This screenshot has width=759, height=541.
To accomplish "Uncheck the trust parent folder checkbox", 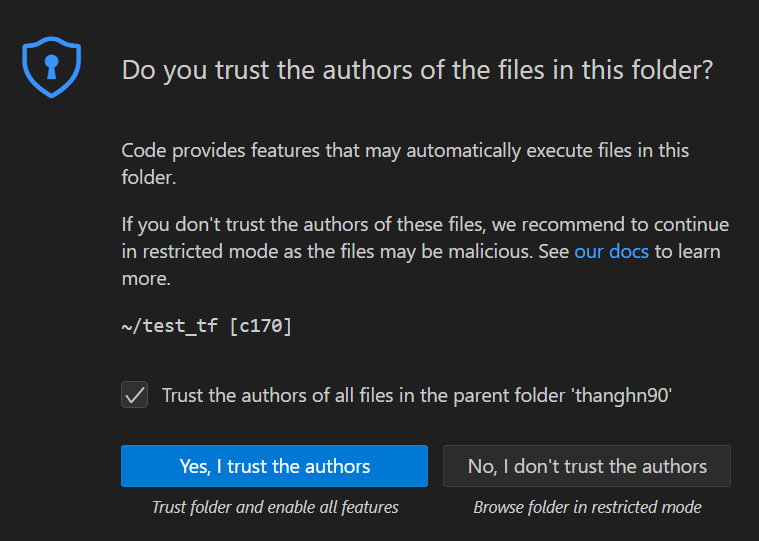I will pos(135,395).
